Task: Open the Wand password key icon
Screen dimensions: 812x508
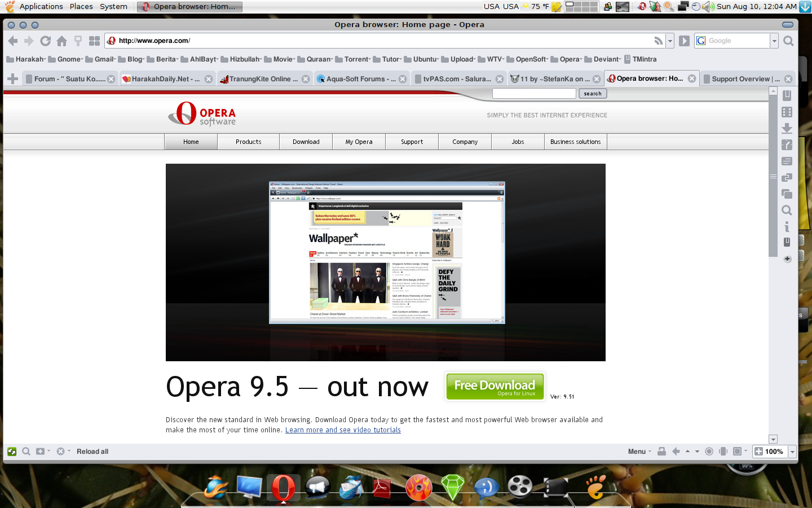Action: (78, 41)
